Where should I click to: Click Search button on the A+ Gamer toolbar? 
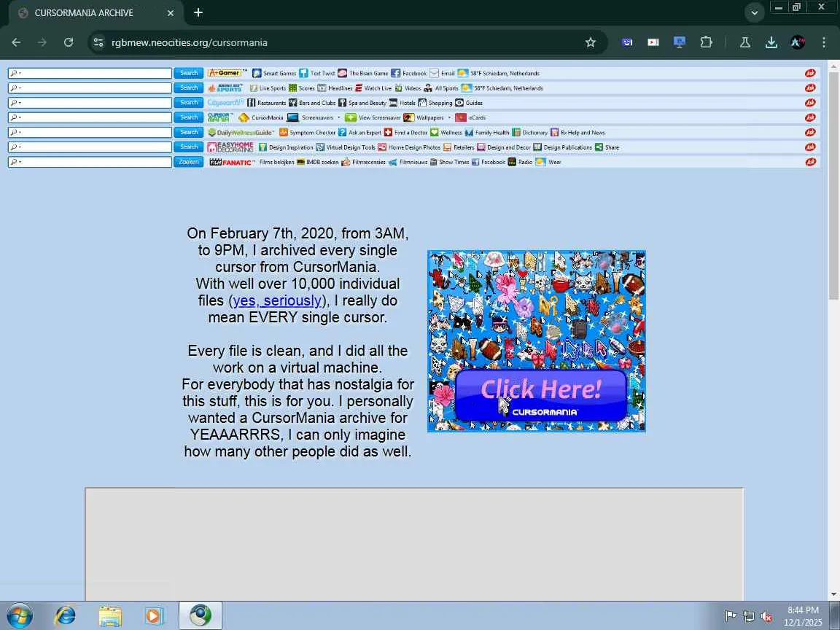pos(189,74)
